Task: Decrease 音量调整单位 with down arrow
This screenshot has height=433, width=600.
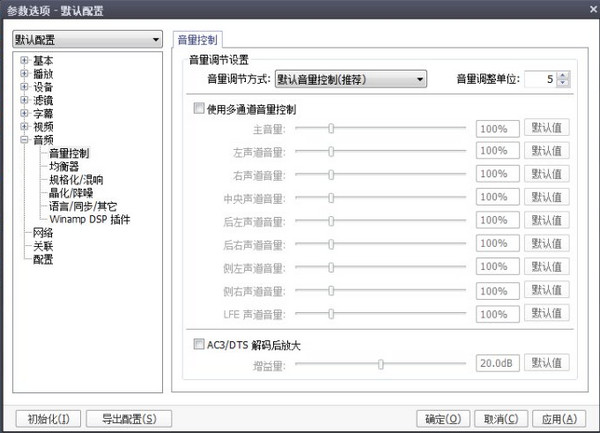Action: tap(562, 83)
